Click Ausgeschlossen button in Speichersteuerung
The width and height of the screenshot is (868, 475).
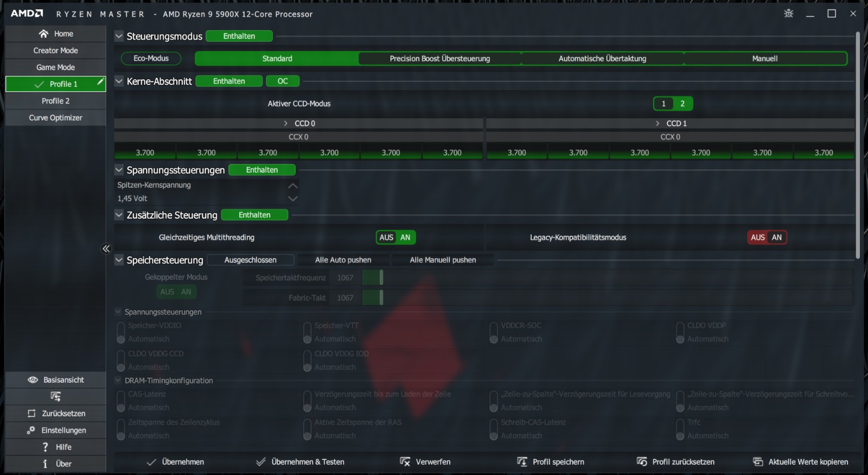[x=251, y=260]
